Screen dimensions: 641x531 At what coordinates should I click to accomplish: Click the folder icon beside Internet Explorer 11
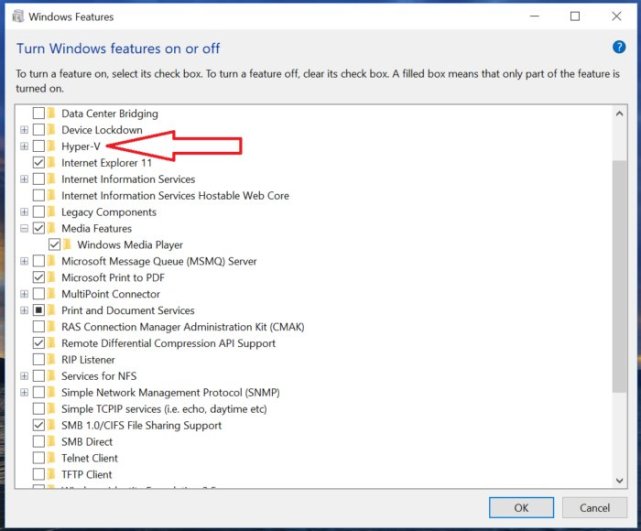click(x=51, y=162)
